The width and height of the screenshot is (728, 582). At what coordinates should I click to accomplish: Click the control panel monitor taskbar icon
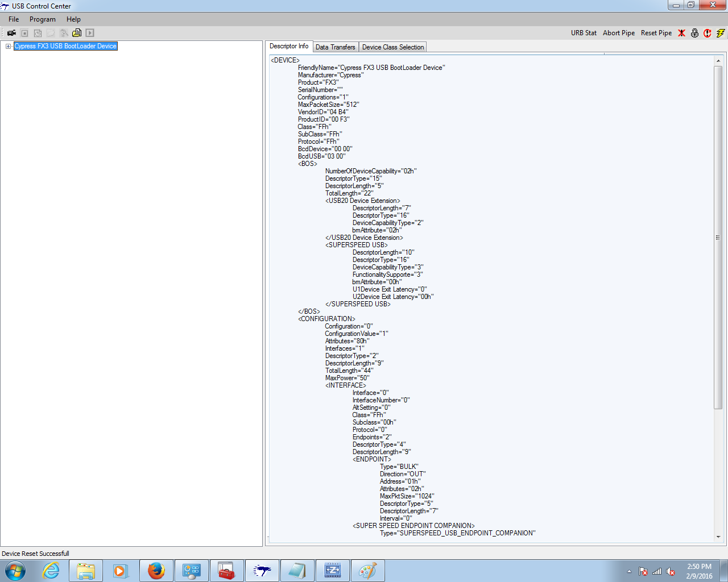(192, 571)
